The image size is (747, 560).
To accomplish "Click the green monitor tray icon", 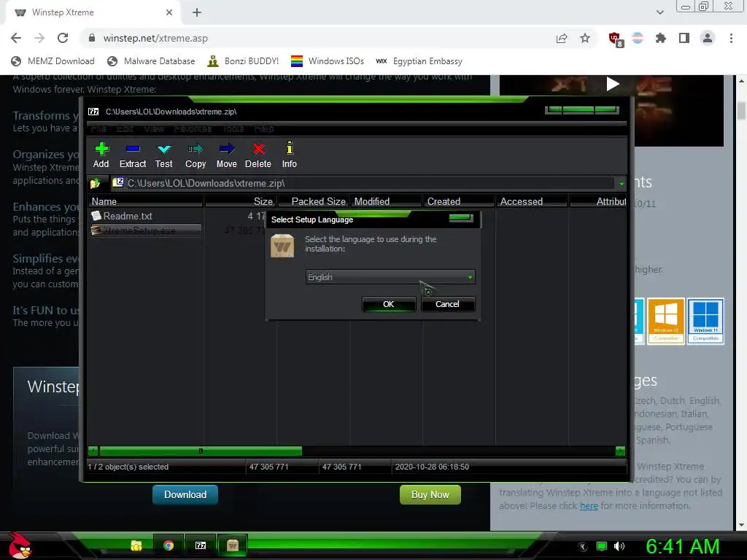I will pos(602,546).
